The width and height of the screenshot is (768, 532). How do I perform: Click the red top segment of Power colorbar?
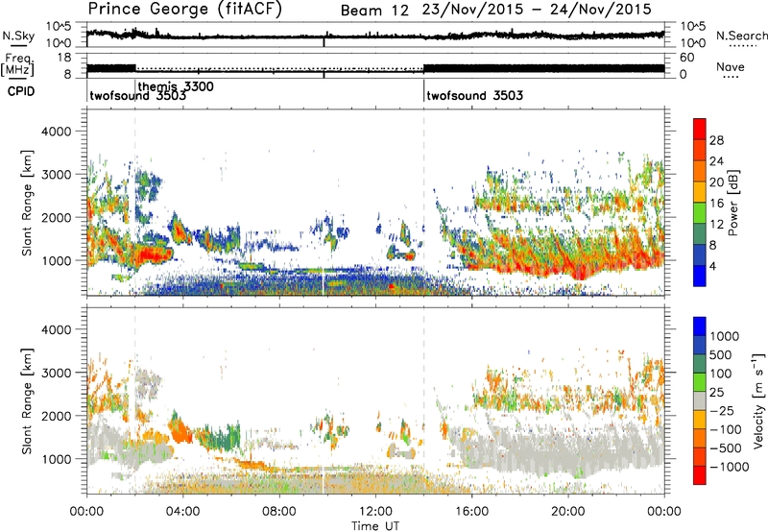(x=700, y=129)
